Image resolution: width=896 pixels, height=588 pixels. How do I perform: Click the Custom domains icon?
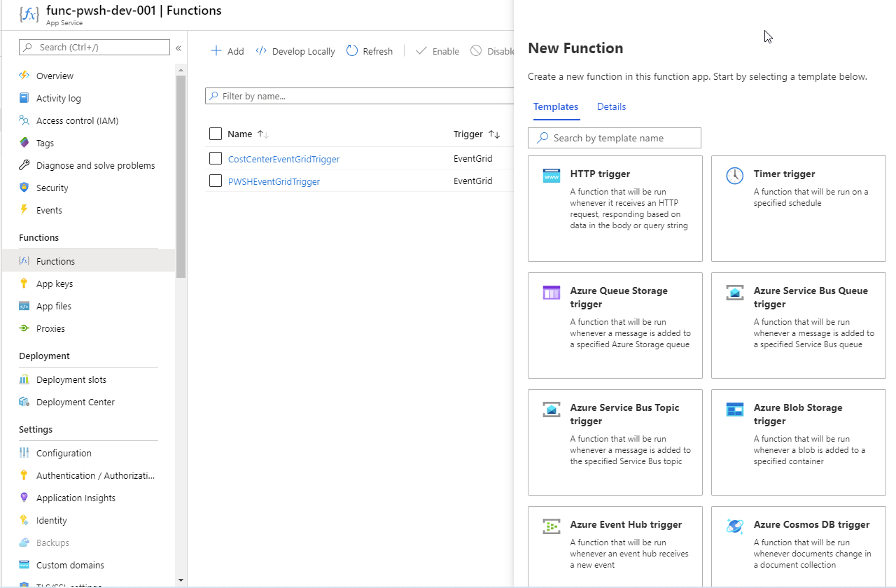24,565
